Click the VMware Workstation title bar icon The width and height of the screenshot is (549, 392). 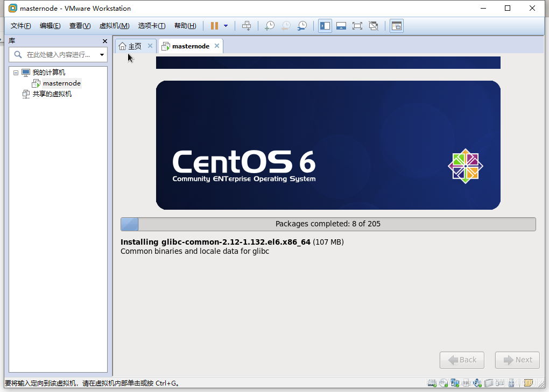coord(12,8)
